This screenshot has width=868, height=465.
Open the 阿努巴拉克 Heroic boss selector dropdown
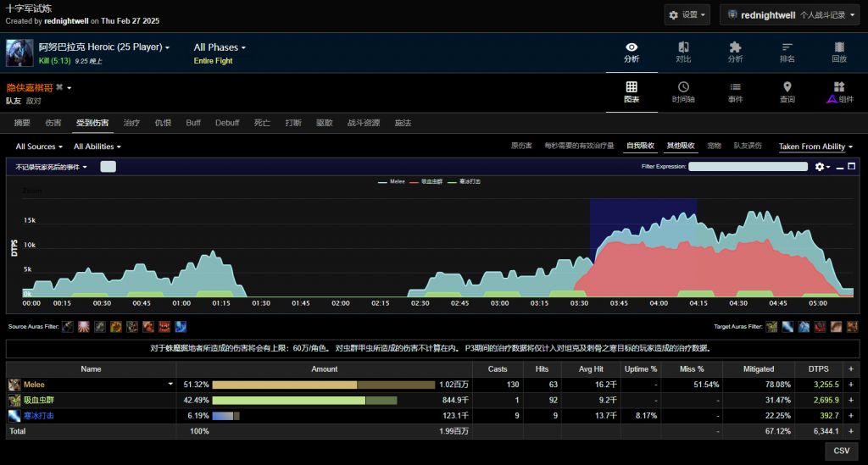(x=104, y=47)
